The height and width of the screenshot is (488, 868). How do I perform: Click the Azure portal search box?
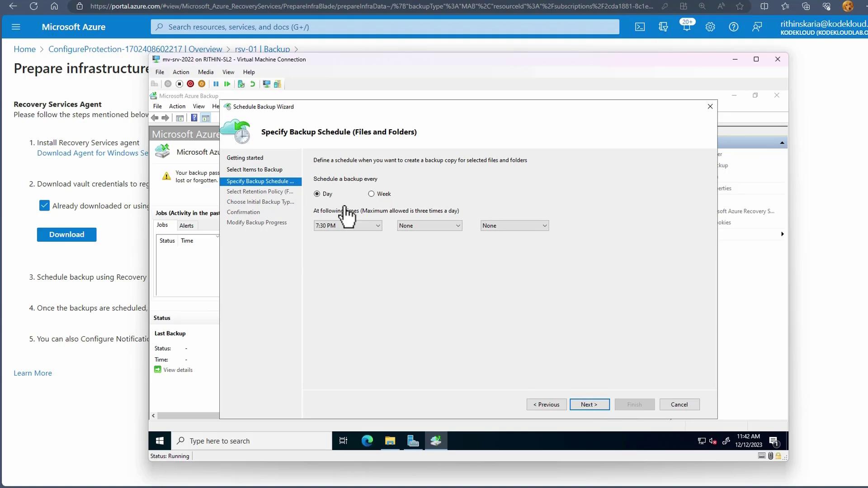(384, 27)
